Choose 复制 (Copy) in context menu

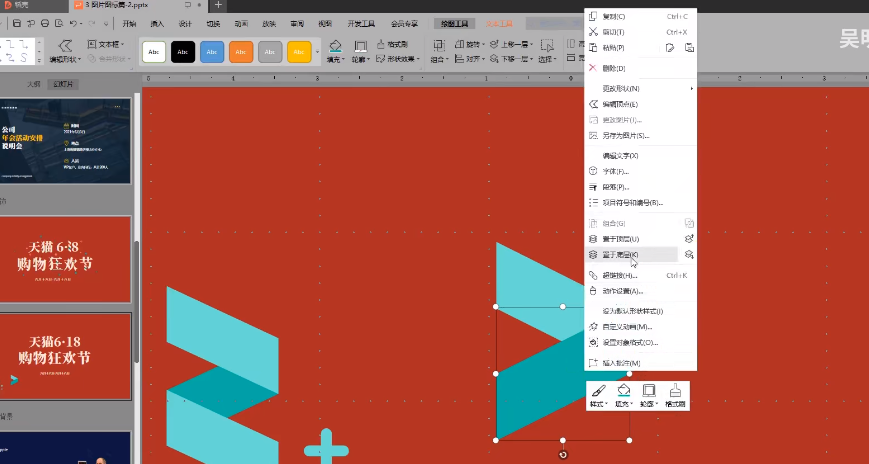(641, 17)
